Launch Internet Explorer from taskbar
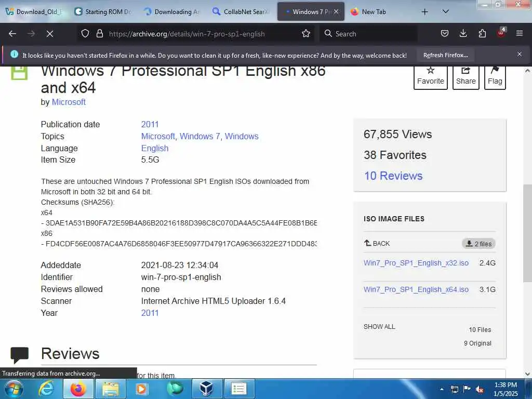This screenshot has width=532, height=399. 46,389
